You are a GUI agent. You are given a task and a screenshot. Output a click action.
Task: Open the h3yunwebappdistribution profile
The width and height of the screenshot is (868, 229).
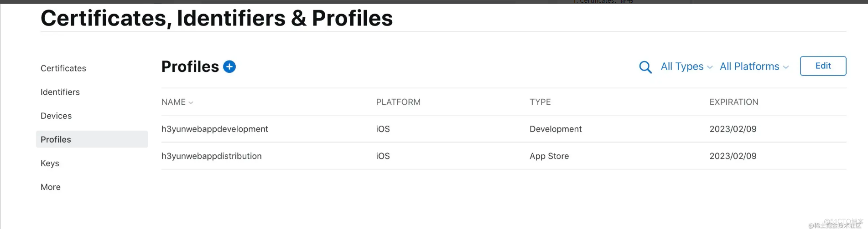click(x=212, y=156)
